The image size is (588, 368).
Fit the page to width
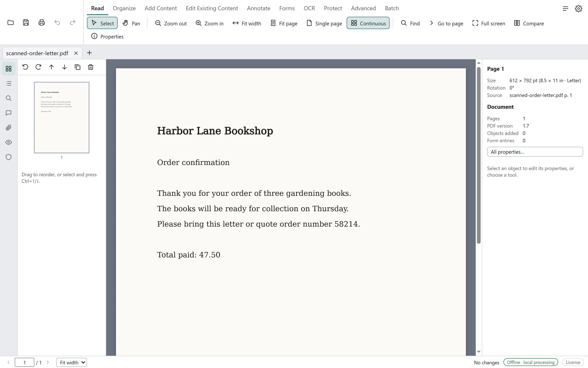click(247, 23)
